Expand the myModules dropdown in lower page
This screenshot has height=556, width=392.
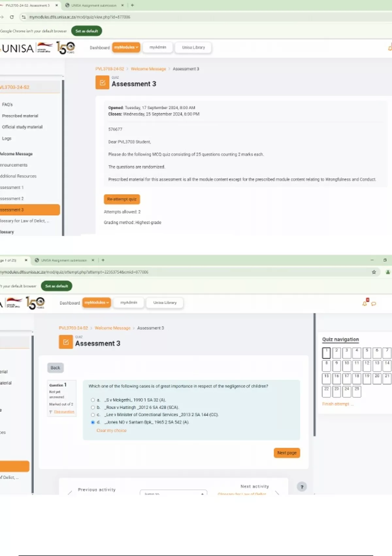click(97, 303)
